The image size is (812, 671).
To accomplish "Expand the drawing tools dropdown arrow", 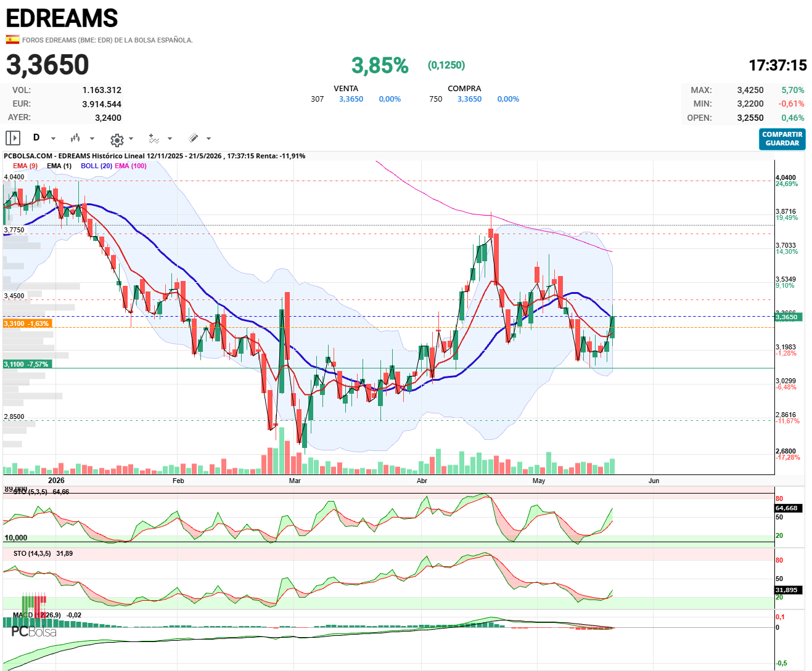I will [208, 139].
